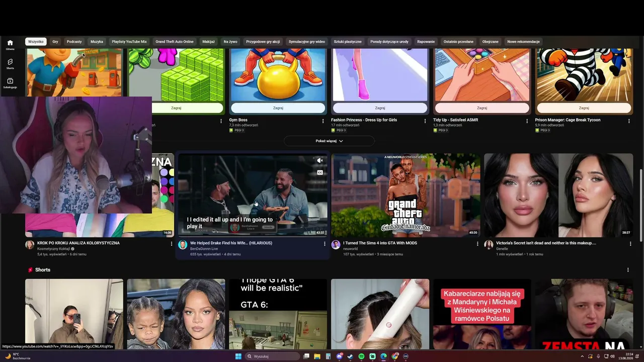Open the Shorts section three-dot menu
The image size is (644, 362).
click(x=628, y=270)
